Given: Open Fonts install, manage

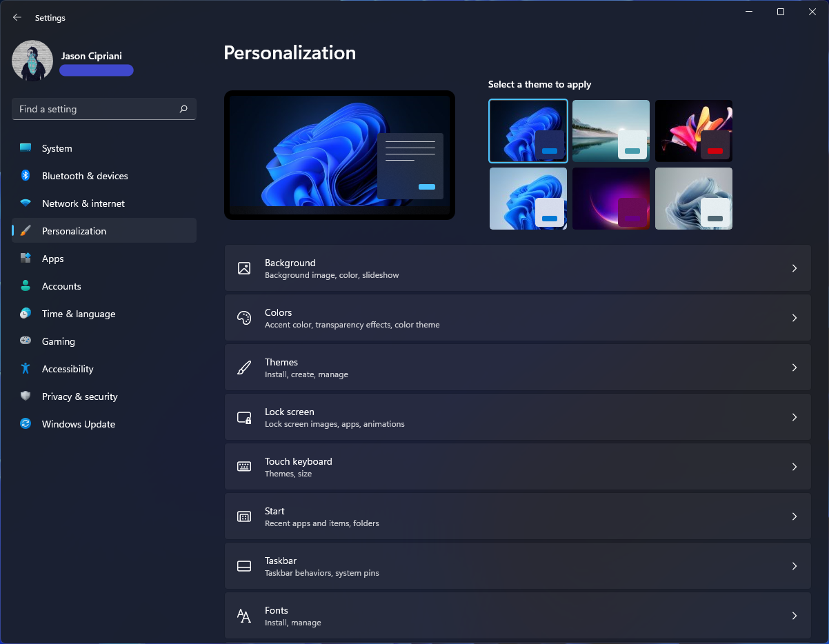Looking at the screenshot, I should pos(518,616).
